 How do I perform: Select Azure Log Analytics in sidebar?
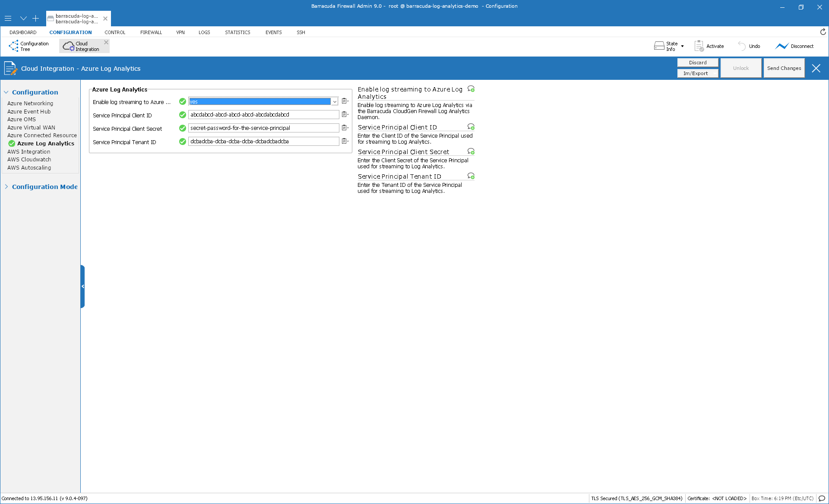tap(46, 144)
